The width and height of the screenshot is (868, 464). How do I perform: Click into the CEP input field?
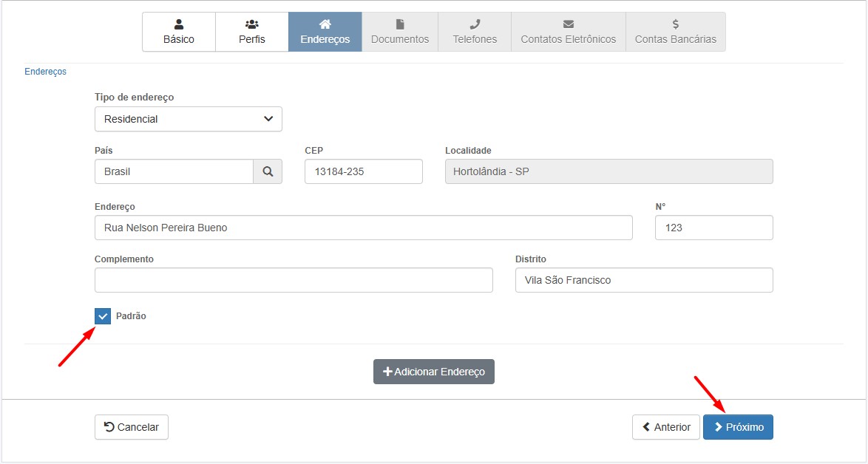pos(363,171)
